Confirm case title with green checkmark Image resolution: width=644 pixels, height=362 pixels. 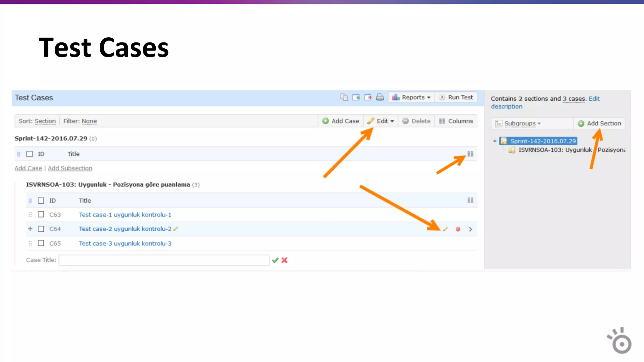[275, 260]
